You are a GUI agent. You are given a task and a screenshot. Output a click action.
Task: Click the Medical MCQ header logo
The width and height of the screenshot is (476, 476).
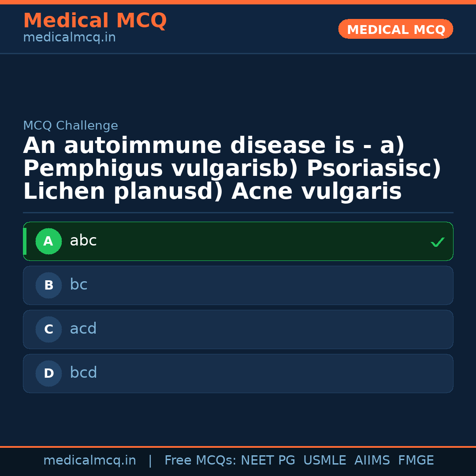95,21
